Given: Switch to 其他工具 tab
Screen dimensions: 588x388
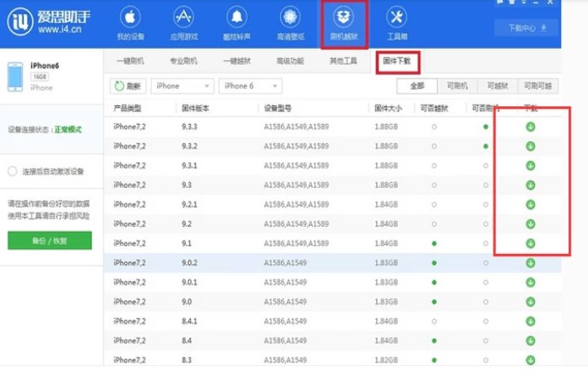Looking at the screenshot, I should (343, 61).
